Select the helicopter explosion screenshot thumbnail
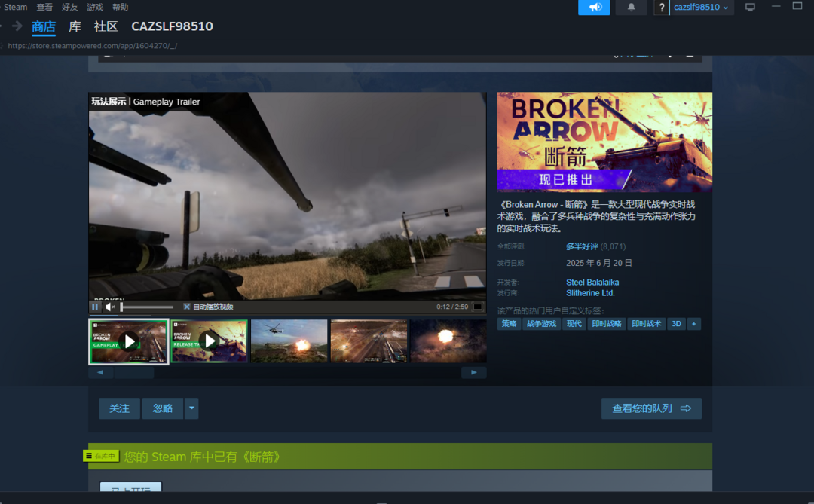 pos(289,341)
